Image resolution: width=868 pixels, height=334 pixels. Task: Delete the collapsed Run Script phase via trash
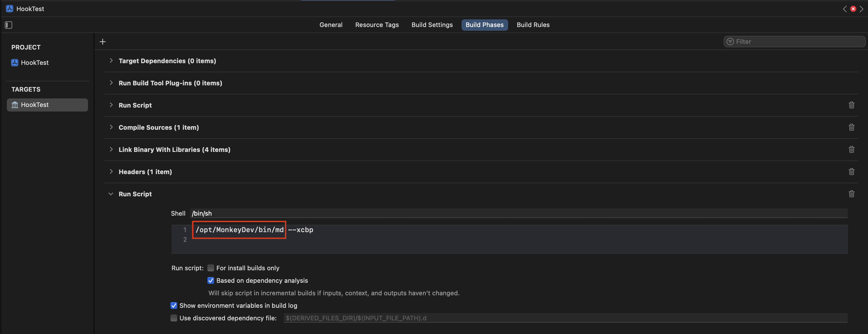851,105
